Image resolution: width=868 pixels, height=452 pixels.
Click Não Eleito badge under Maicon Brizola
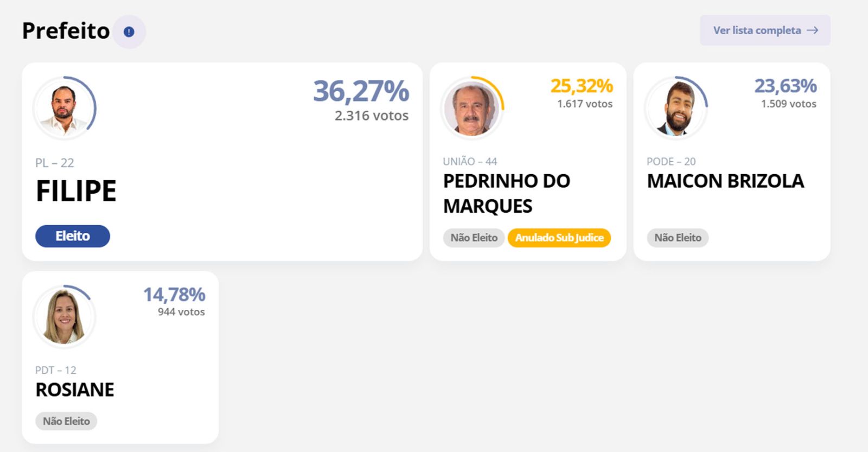678,238
